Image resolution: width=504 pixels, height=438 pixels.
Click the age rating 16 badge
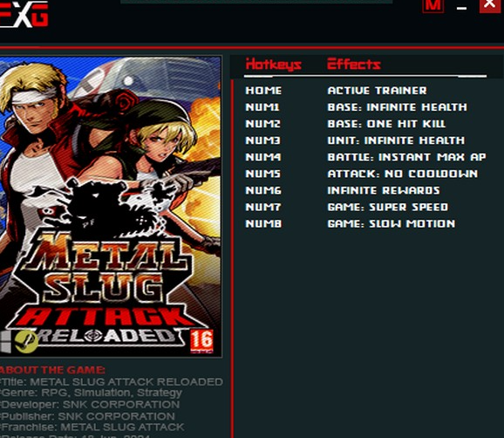tap(201, 341)
